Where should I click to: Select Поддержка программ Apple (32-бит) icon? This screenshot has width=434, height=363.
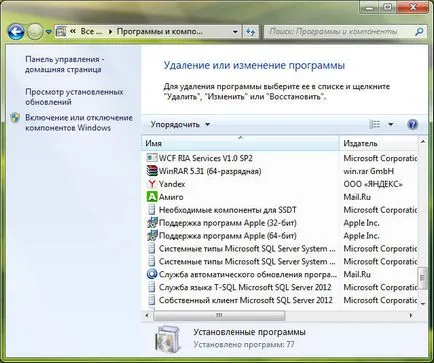[x=152, y=223]
